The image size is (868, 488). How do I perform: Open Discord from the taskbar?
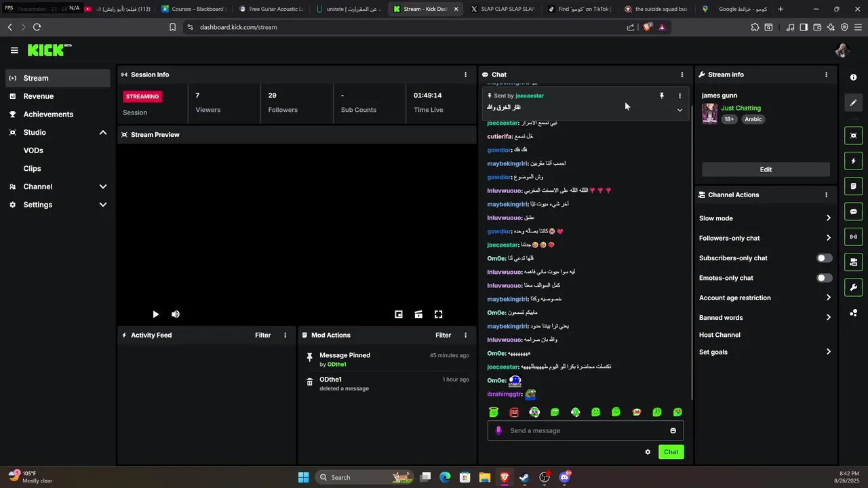tap(564, 477)
